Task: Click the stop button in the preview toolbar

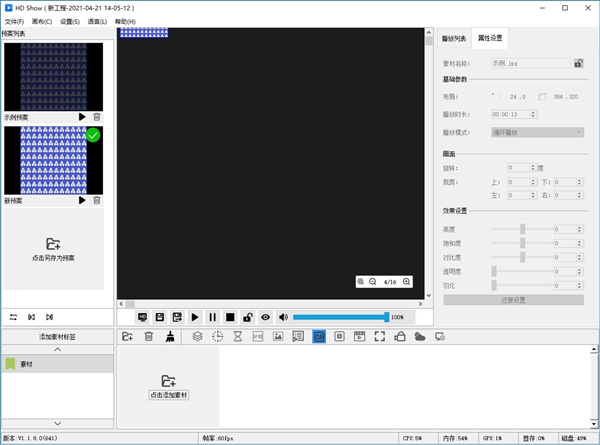Action: (x=230, y=317)
